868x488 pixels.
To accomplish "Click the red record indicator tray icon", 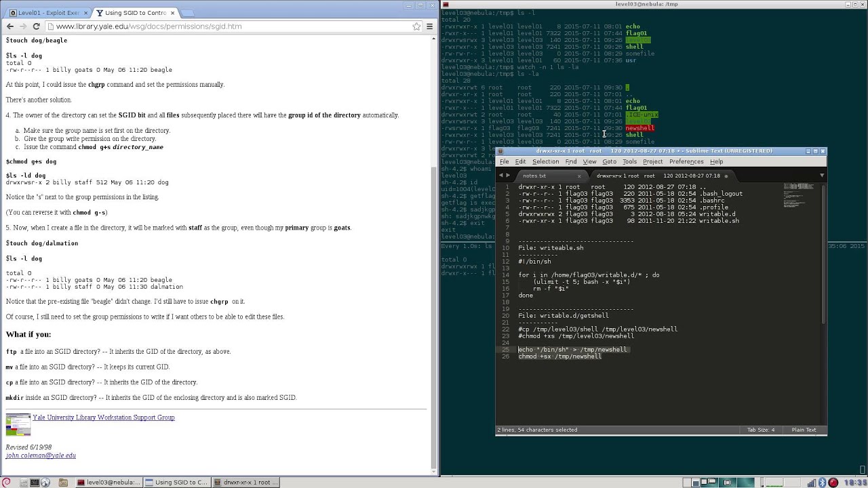I will tap(833, 483).
